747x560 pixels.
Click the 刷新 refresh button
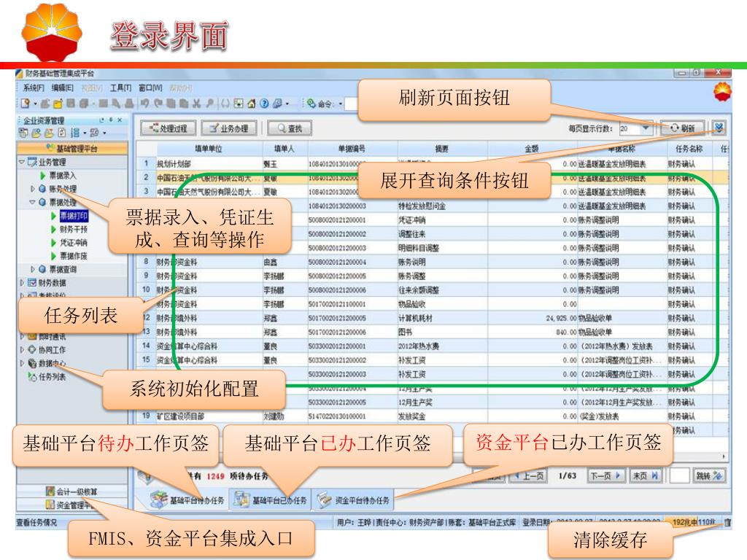tap(682, 128)
